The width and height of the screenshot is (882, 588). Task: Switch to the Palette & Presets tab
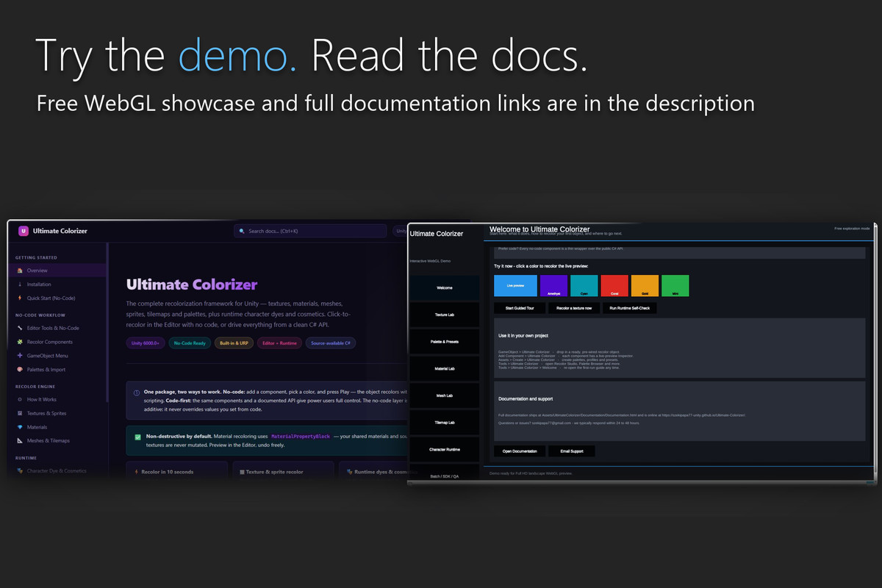444,342
